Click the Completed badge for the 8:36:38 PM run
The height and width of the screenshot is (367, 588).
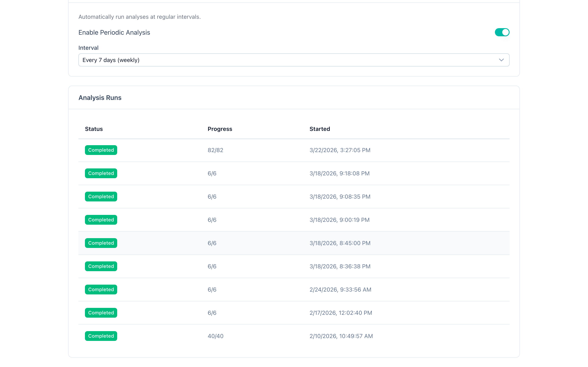click(x=101, y=266)
